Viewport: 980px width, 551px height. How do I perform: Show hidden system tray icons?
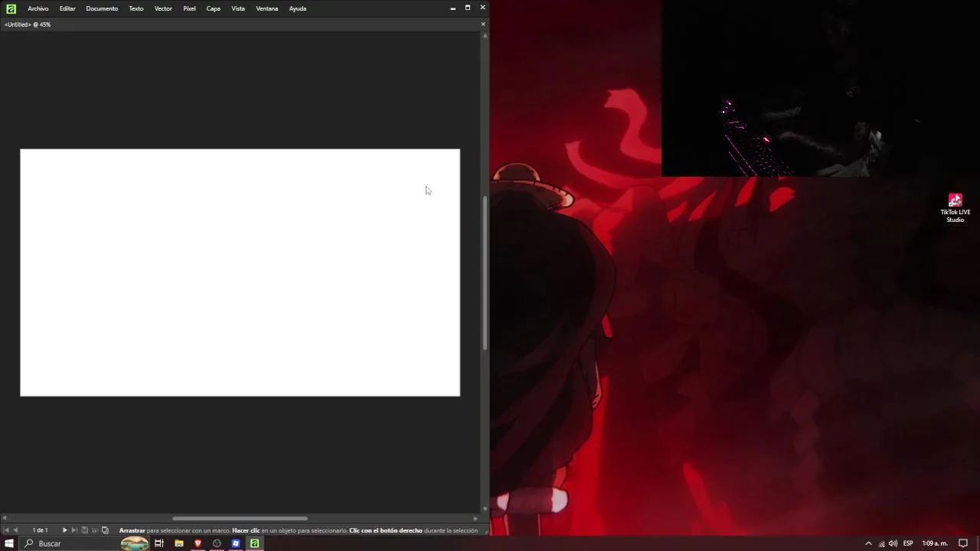(x=868, y=543)
